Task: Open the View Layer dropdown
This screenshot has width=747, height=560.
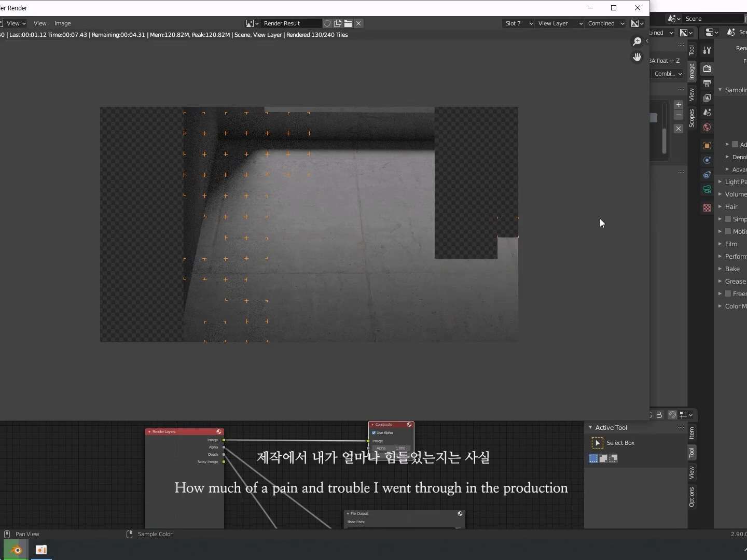Action: (x=559, y=23)
